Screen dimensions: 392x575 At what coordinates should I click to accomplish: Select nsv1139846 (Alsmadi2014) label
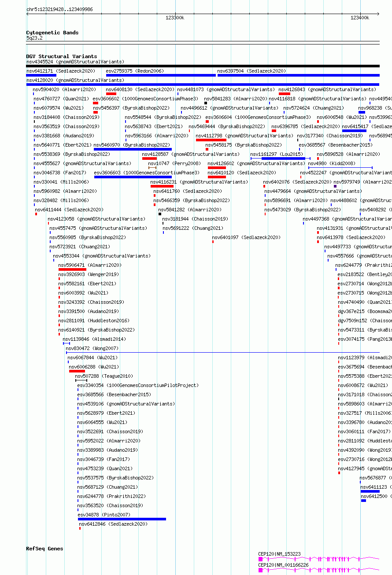(94, 339)
